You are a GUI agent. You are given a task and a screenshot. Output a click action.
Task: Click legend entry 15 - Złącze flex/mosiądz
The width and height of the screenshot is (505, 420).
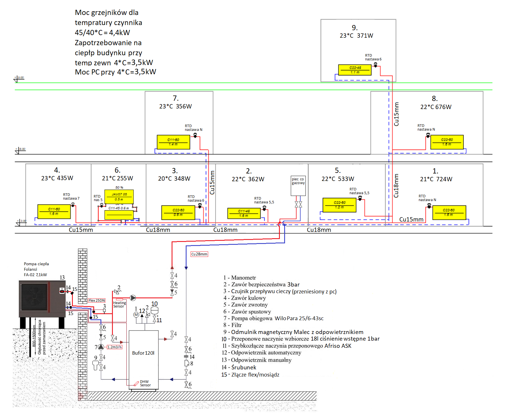pyautogui.click(x=250, y=375)
